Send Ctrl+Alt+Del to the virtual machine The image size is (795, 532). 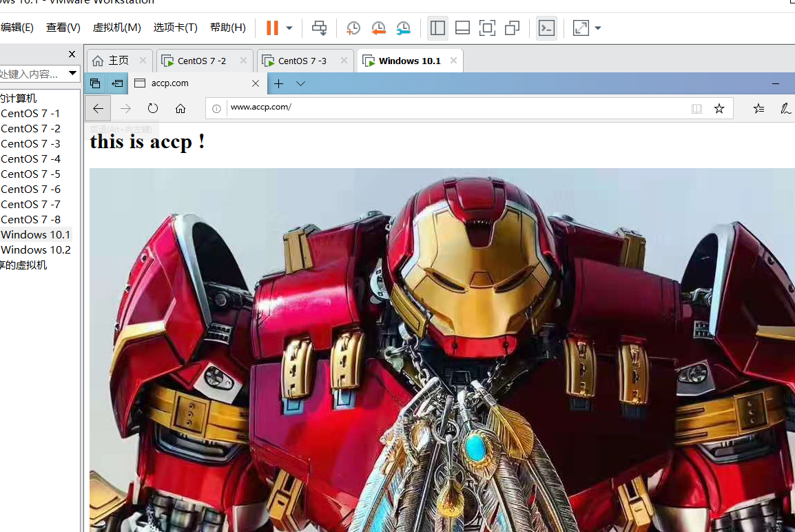click(x=319, y=28)
